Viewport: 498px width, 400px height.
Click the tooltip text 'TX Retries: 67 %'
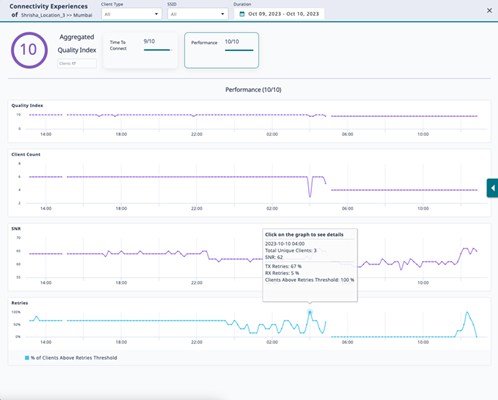pyautogui.click(x=283, y=266)
